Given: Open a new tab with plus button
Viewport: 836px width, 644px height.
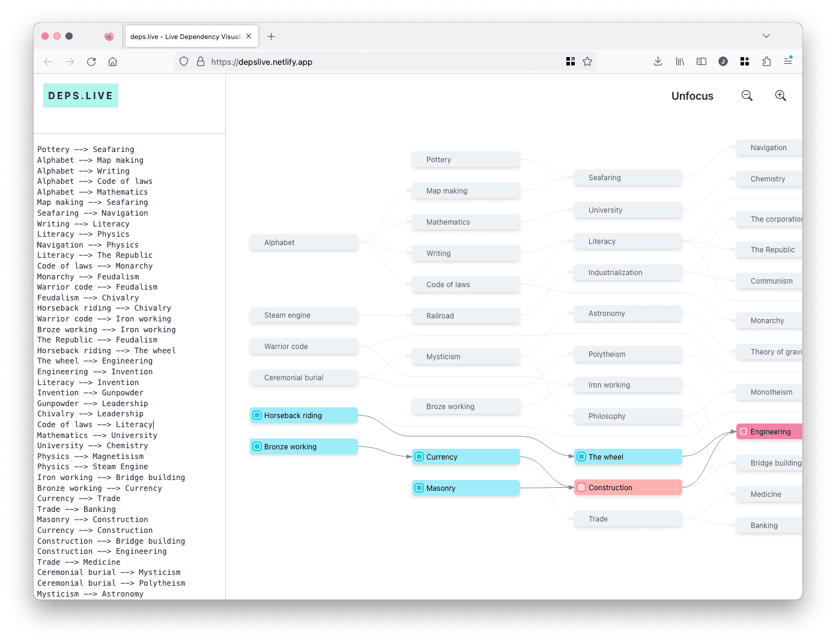Looking at the screenshot, I should click(271, 37).
